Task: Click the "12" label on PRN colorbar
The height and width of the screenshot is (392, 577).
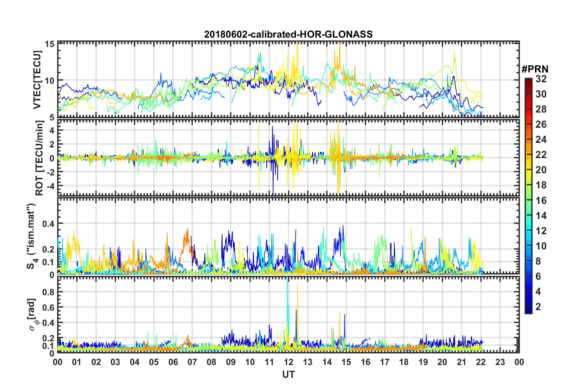Action: (541, 231)
